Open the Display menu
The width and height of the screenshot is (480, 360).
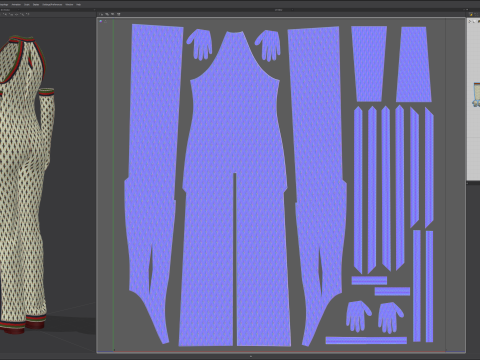pyautogui.click(x=36, y=5)
